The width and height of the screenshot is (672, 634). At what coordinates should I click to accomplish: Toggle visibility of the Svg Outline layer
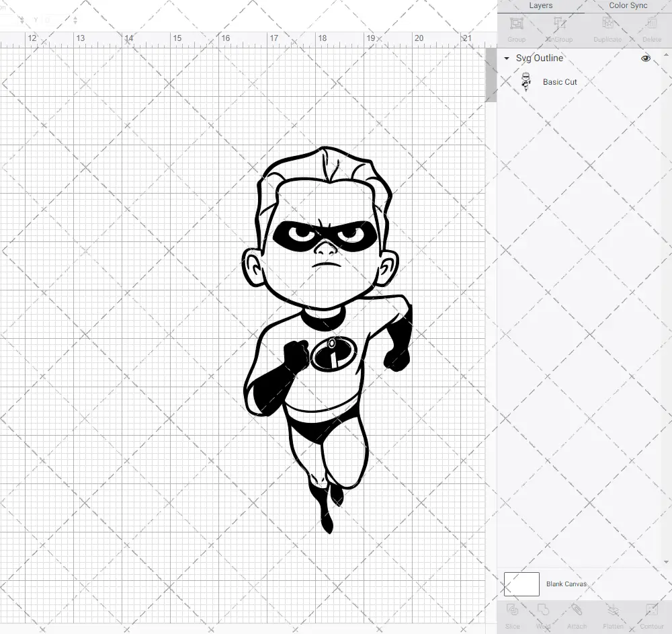pyautogui.click(x=645, y=58)
